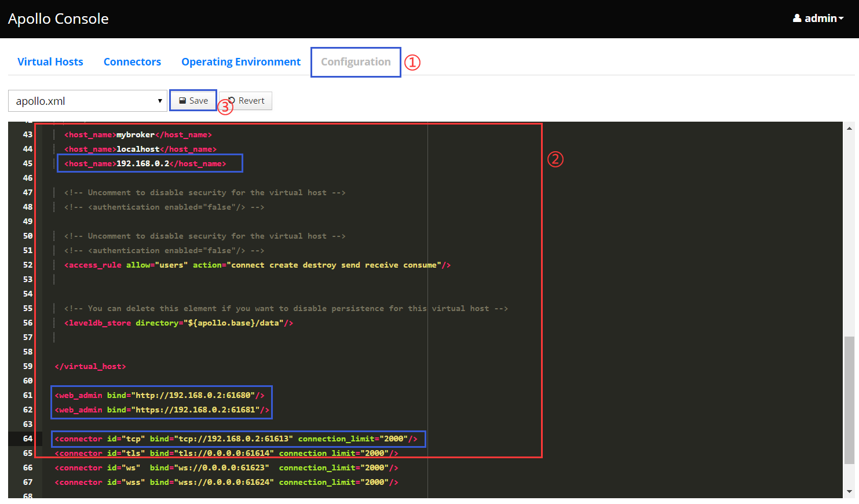Click the editor vertical scrollbar thumb

(x=849, y=400)
